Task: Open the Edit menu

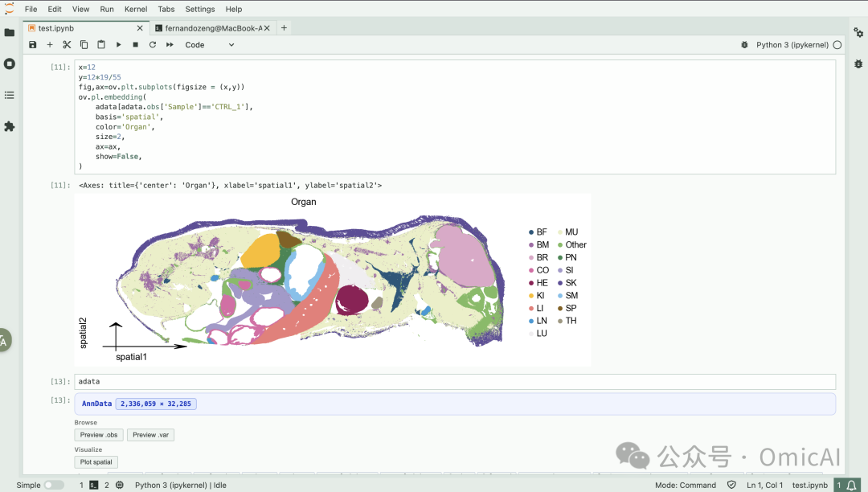Action: tap(55, 9)
